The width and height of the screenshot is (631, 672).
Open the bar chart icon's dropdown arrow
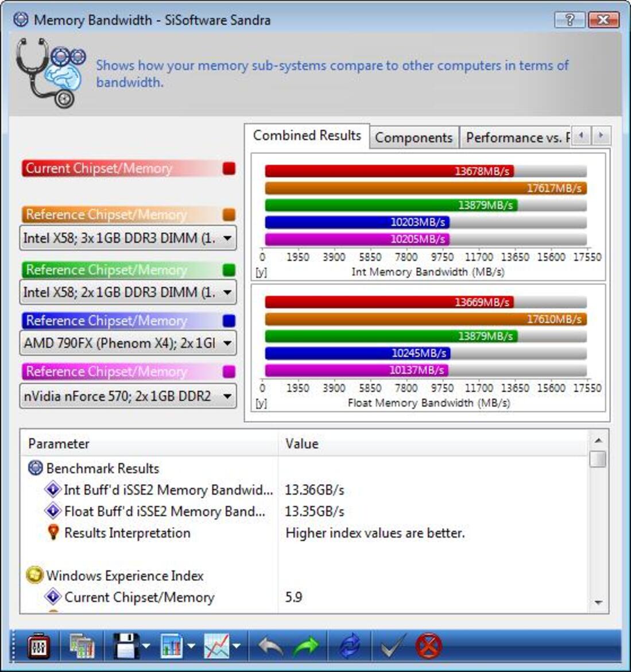192,646
